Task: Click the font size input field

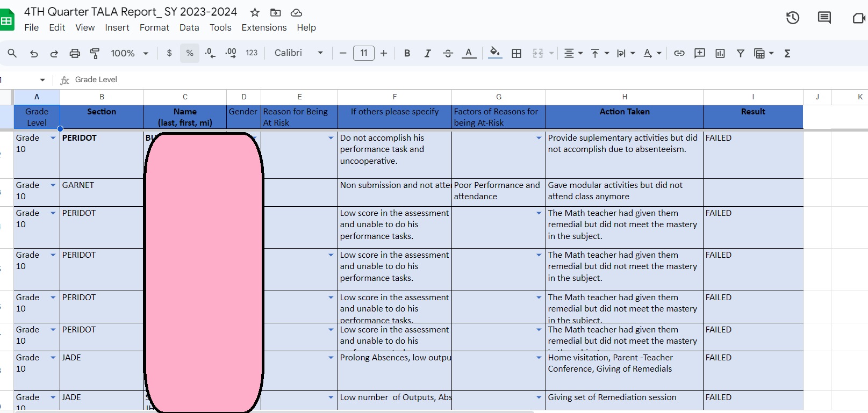Action: [364, 53]
